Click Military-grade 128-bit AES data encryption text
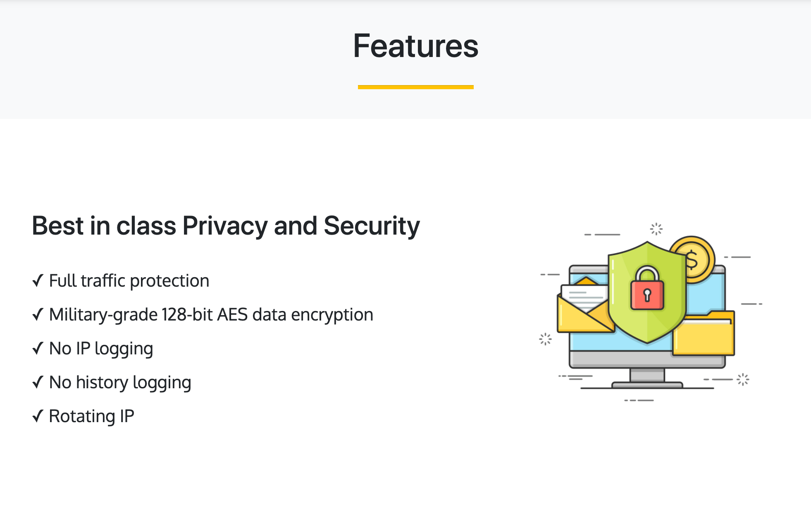This screenshot has width=811, height=532. pyautogui.click(x=211, y=315)
